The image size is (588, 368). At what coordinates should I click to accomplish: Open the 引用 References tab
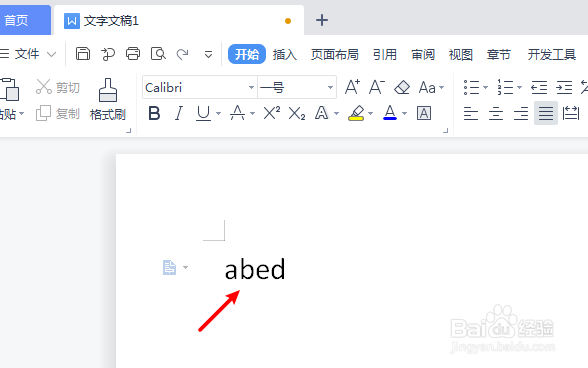pyautogui.click(x=385, y=55)
